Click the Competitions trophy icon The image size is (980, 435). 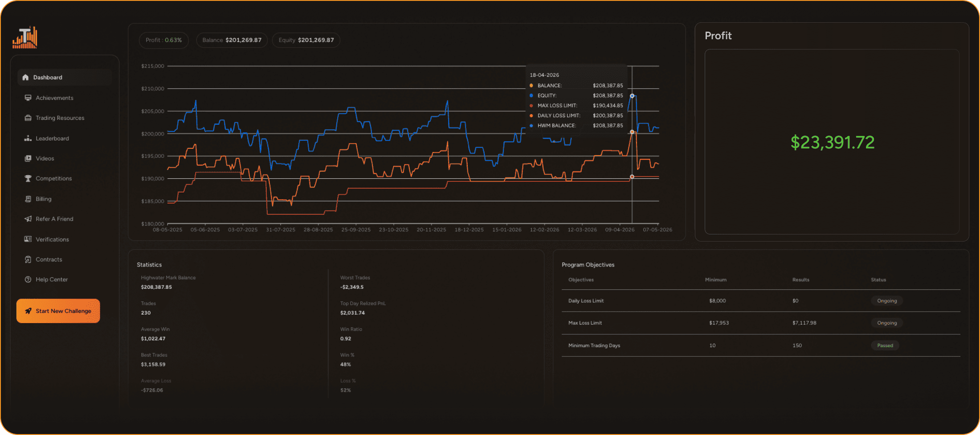tap(28, 178)
